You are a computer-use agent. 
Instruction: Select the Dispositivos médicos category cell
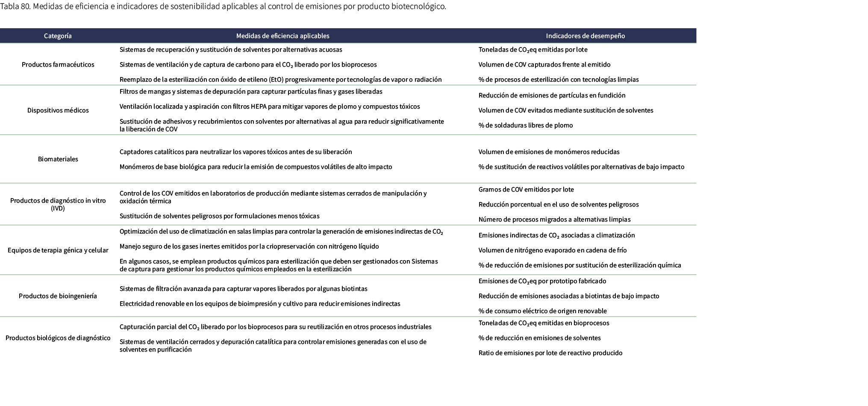tap(58, 110)
